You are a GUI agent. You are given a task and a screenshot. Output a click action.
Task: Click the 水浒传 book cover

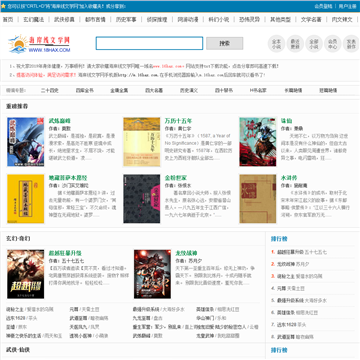tap(258, 199)
